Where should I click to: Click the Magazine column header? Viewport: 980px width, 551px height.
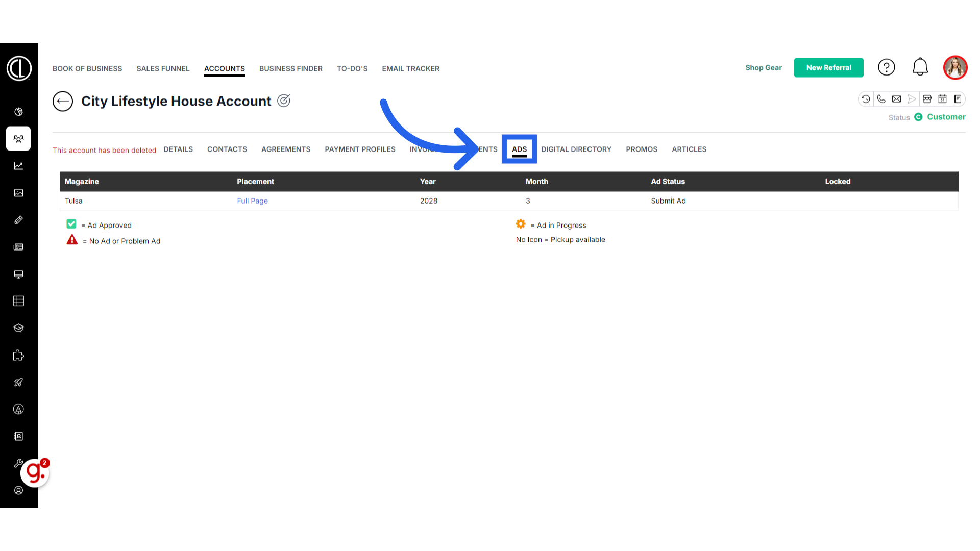(82, 181)
